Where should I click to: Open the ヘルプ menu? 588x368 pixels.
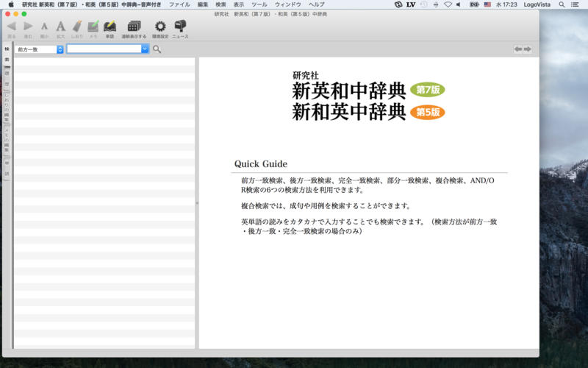pos(316,4)
